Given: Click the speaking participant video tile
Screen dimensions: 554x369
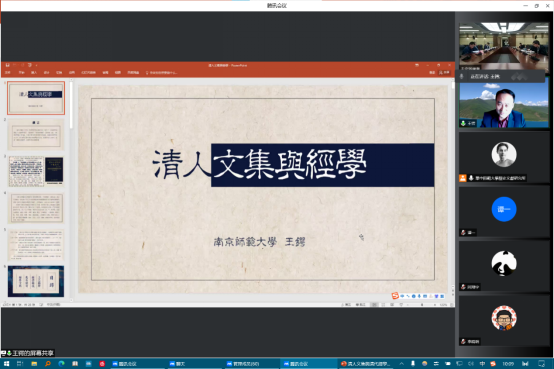Looking at the screenshot, I should [x=503, y=104].
